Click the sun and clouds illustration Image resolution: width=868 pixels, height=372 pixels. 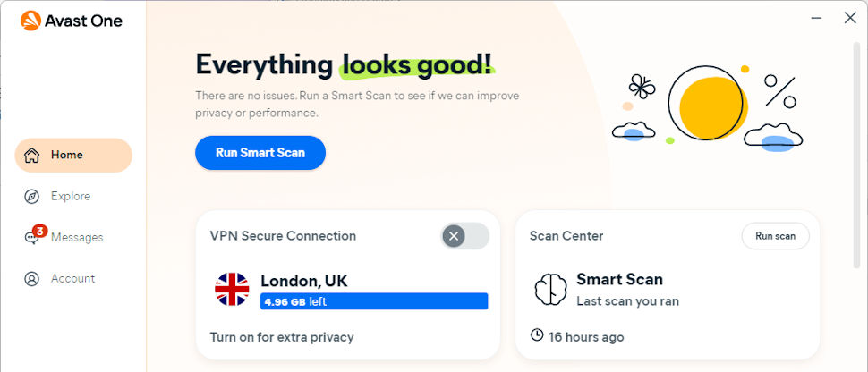tap(709, 106)
